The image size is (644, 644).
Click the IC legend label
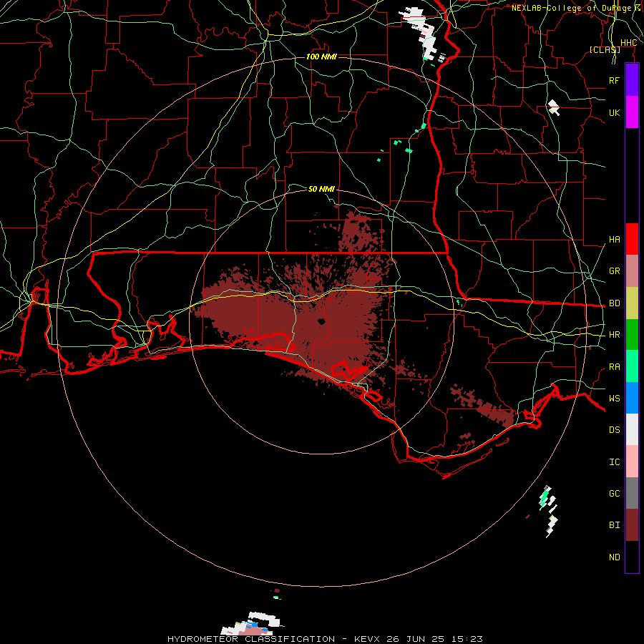tap(614, 462)
